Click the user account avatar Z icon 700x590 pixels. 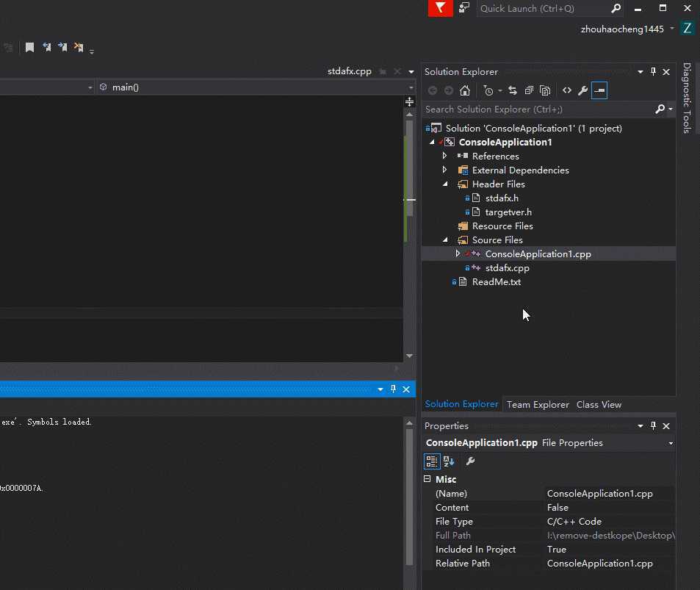point(688,29)
